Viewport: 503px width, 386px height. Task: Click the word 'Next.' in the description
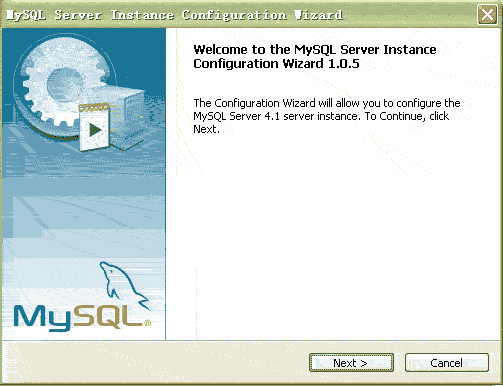pyautogui.click(x=206, y=129)
